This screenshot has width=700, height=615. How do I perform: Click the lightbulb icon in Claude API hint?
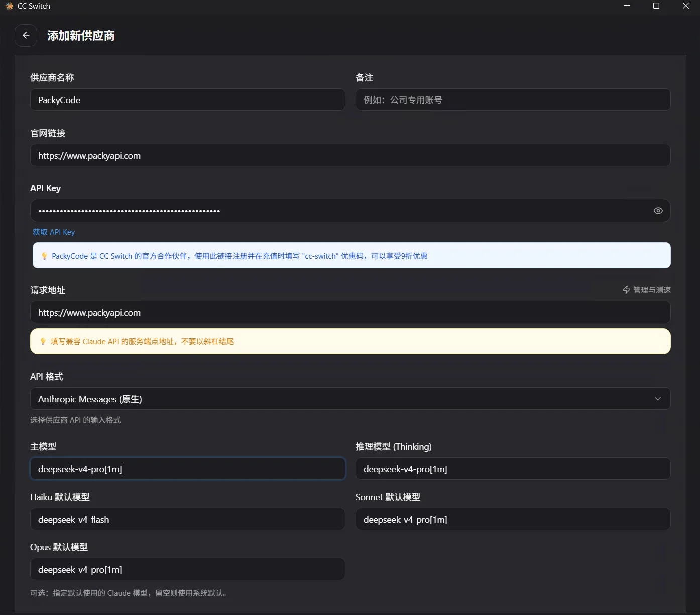tap(43, 342)
